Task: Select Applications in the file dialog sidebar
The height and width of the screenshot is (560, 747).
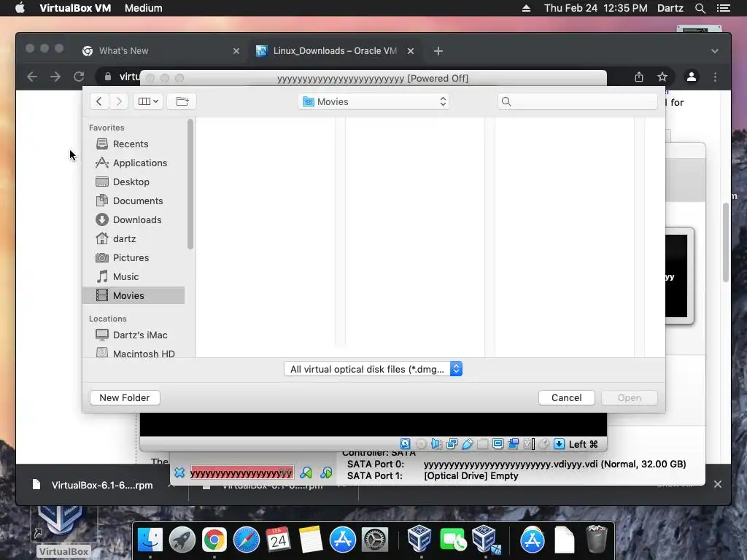Action: [133, 163]
